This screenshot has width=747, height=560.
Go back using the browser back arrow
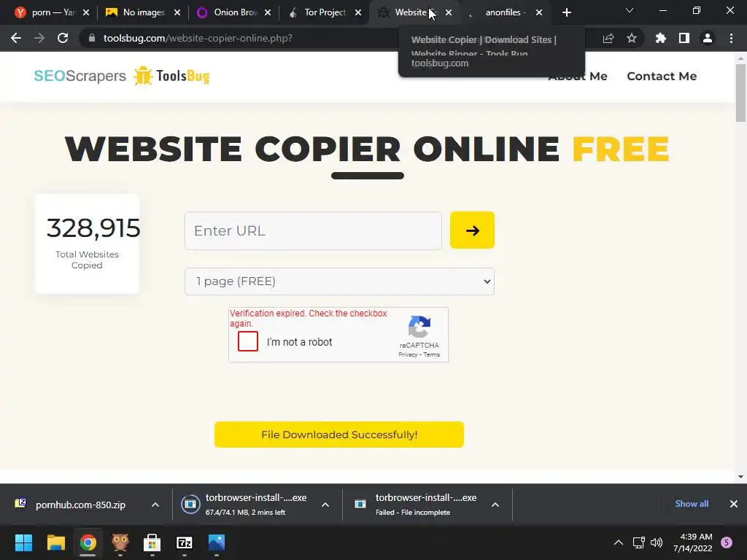[x=16, y=38]
